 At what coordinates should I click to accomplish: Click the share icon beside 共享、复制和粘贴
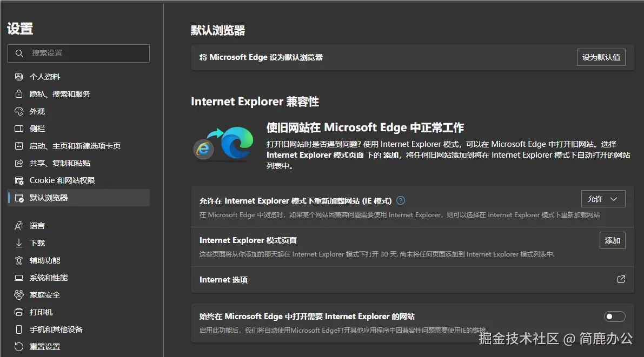(x=19, y=163)
